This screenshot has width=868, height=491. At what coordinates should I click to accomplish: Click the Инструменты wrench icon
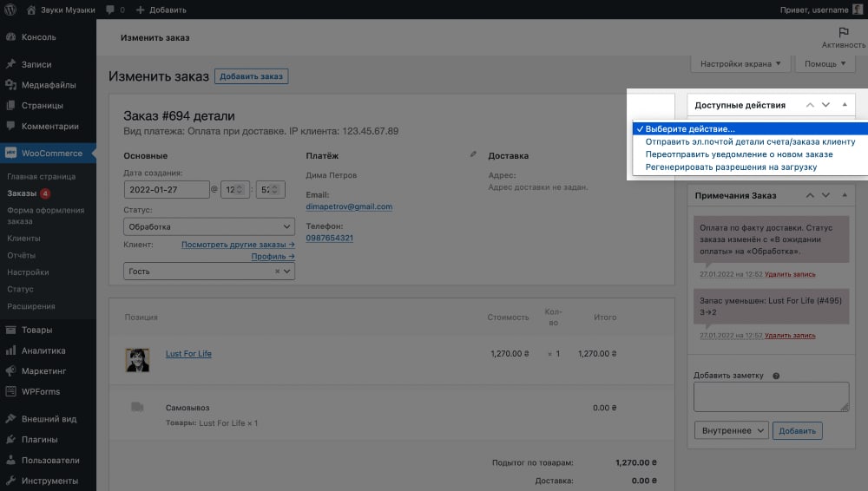[x=10, y=481]
